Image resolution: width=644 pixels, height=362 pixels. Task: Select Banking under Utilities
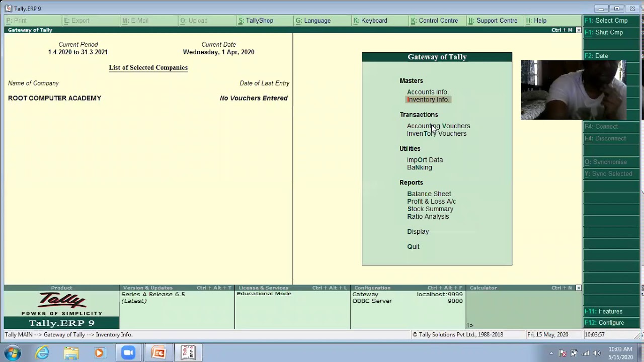[420, 167]
